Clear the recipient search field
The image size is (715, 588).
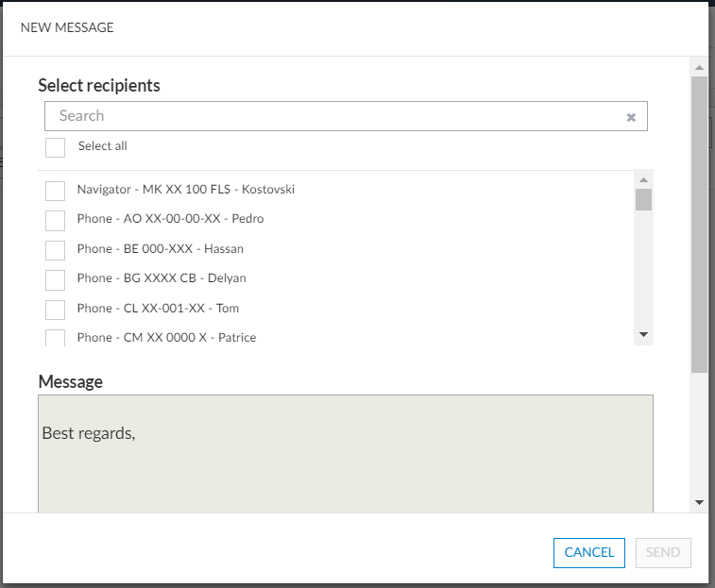coord(631,118)
